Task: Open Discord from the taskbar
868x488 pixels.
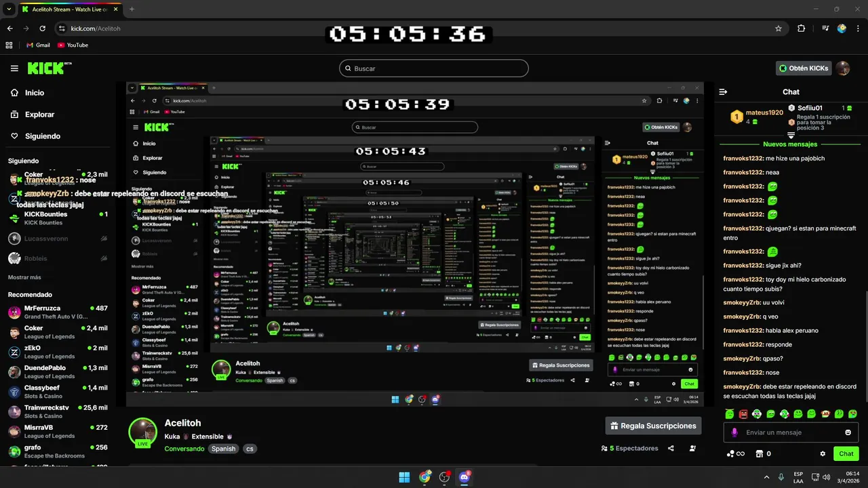Action: [465, 477]
